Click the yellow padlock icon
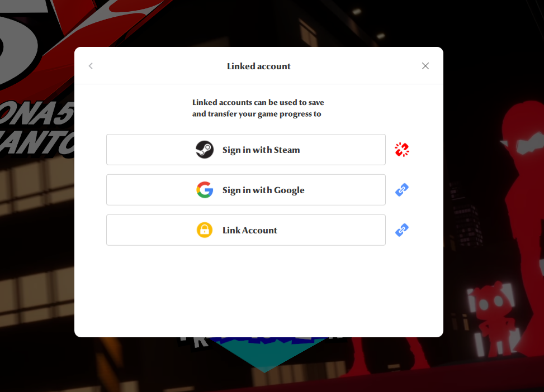Screen dimensions: 544x392 point(205,230)
